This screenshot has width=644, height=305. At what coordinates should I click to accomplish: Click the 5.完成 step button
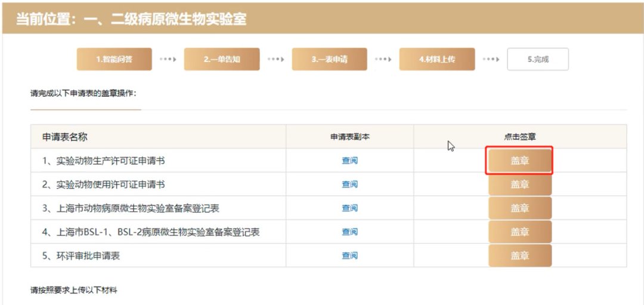pos(537,60)
